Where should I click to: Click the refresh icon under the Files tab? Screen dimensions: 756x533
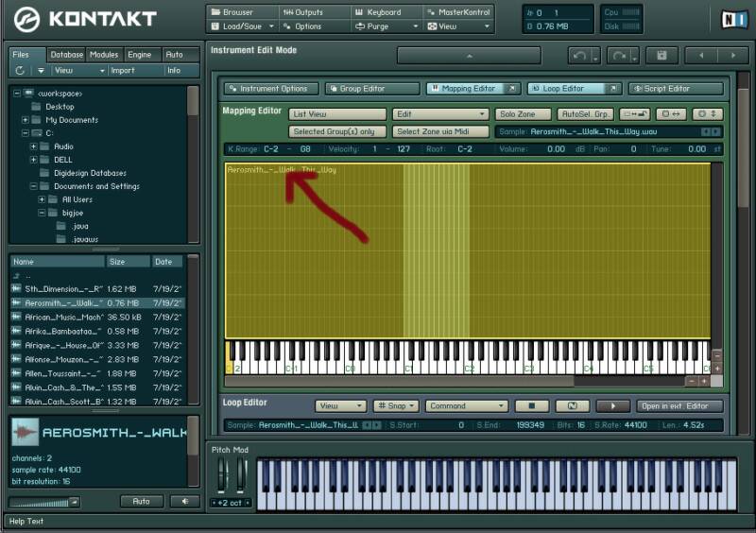click(20, 71)
